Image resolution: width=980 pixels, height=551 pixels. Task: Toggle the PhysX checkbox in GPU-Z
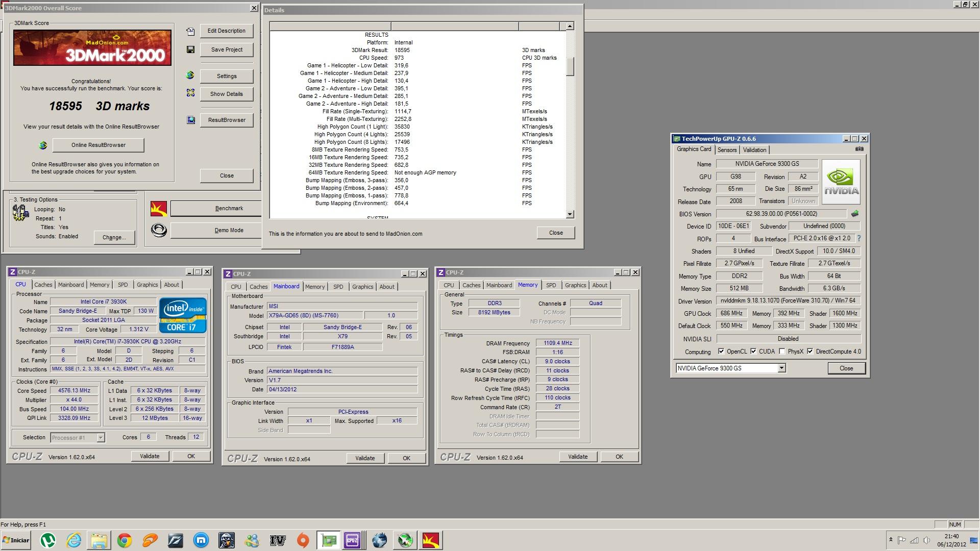(x=782, y=352)
